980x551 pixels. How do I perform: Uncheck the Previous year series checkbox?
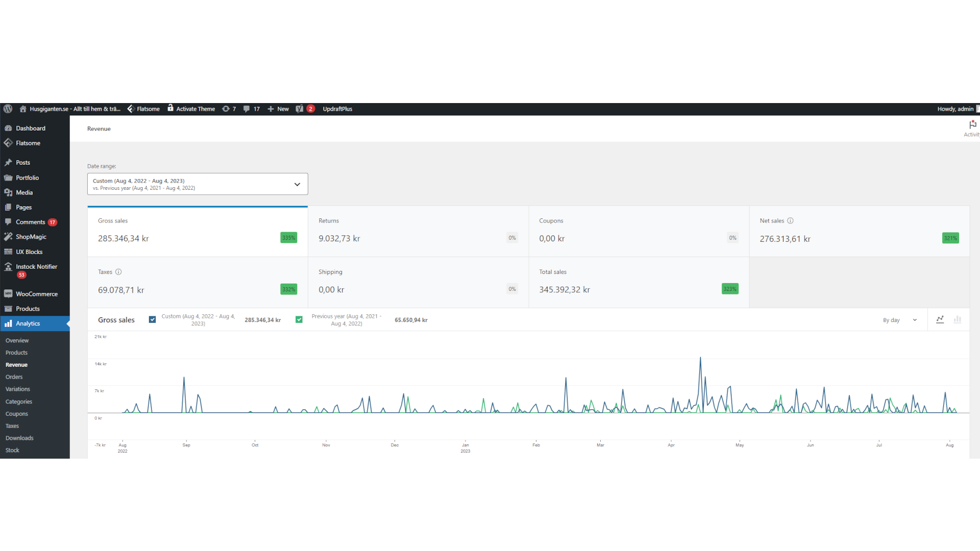pos(299,320)
